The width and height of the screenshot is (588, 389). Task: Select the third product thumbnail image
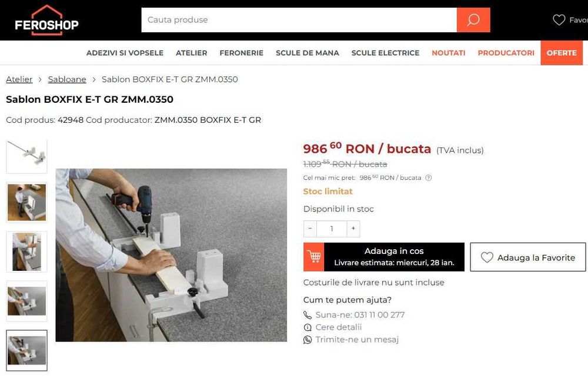(26, 252)
